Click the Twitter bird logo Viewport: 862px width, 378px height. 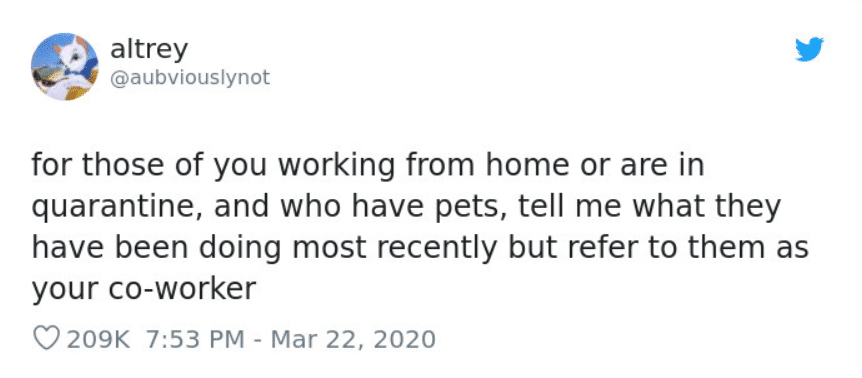click(x=809, y=49)
